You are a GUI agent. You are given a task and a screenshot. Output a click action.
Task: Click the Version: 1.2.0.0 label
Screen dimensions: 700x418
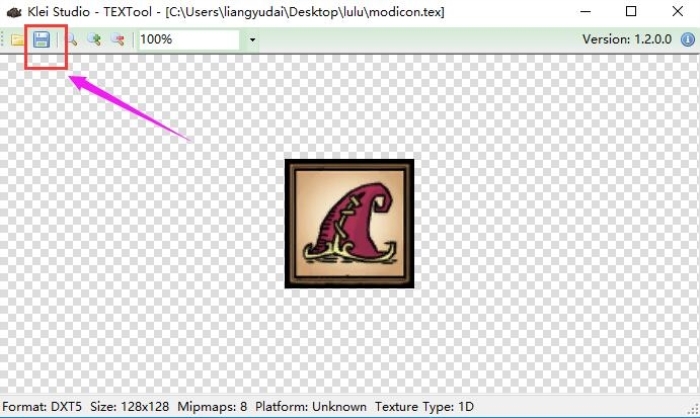coord(627,39)
